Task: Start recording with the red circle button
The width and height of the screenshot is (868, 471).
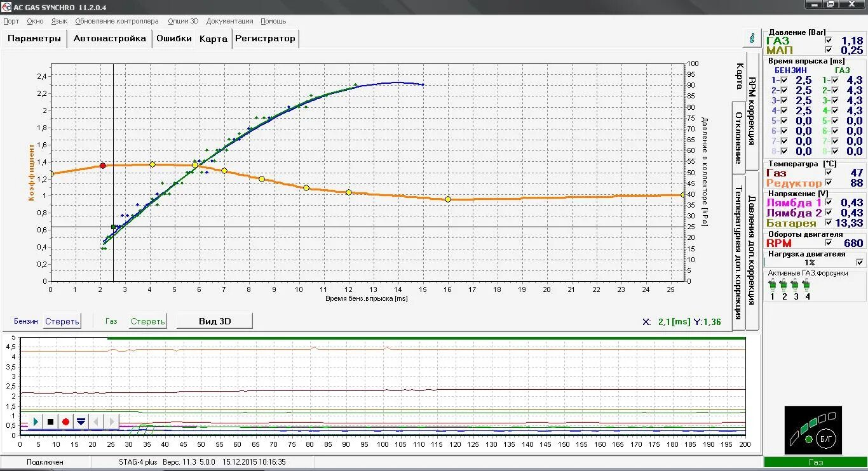Action: click(x=65, y=421)
